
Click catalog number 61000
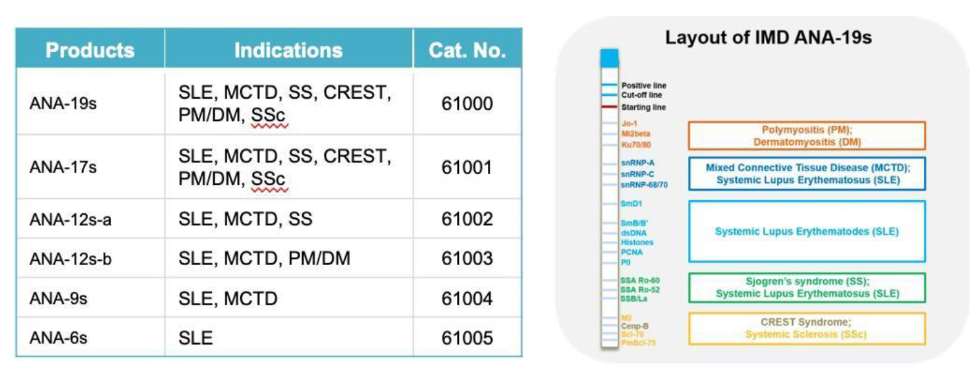[x=467, y=103]
